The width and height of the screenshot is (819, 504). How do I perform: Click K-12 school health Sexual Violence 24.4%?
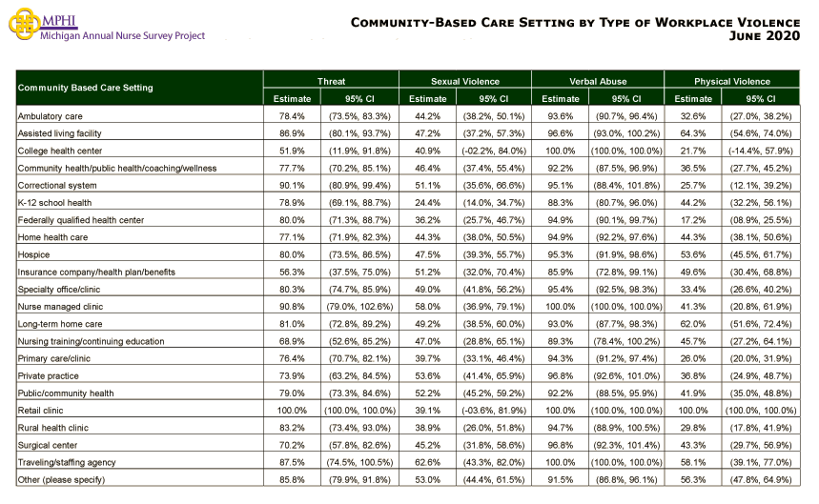[x=427, y=202]
